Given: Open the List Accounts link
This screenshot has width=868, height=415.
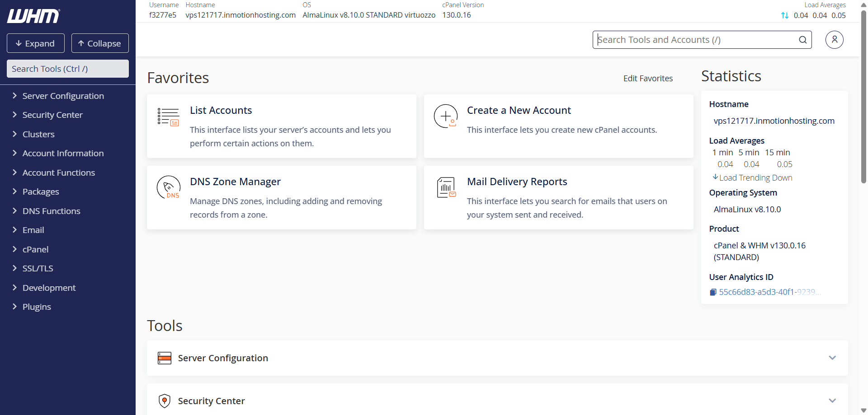Looking at the screenshot, I should (x=221, y=110).
